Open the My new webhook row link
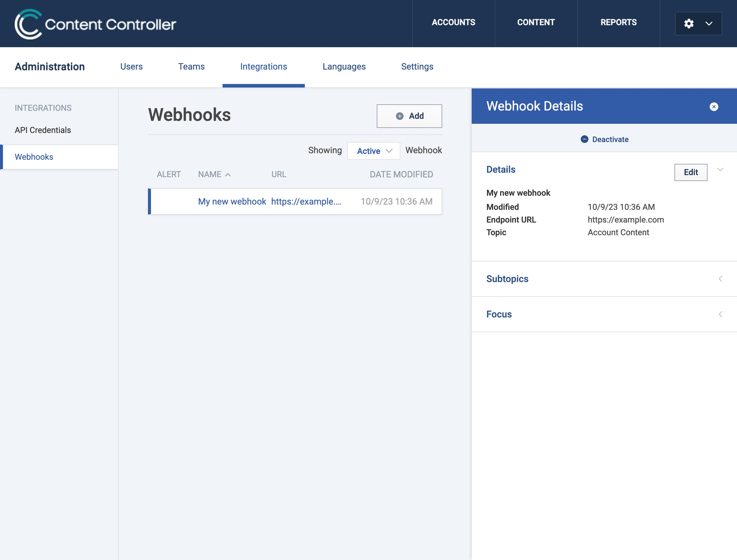Viewport: 737px width, 560px height. (x=232, y=201)
